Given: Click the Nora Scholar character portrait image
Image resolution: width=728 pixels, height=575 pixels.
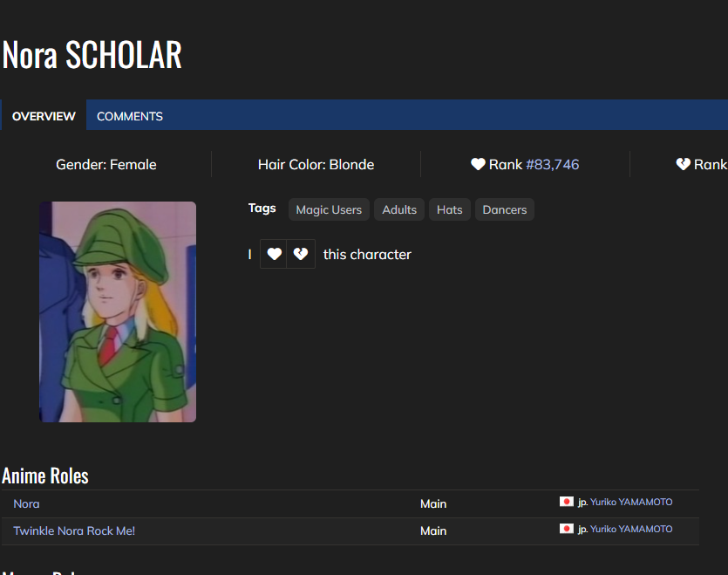Looking at the screenshot, I should pos(118,311).
